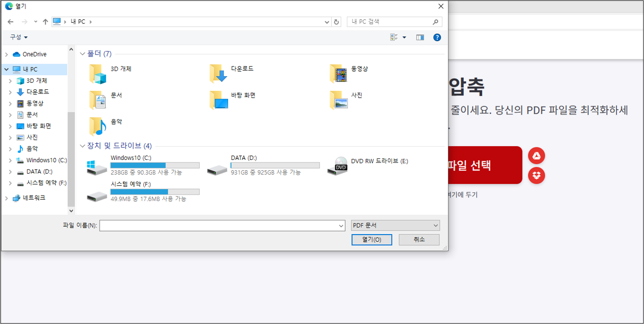Click the 열기(O) button
The width and height of the screenshot is (644, 324).
[x=371, y=239]
